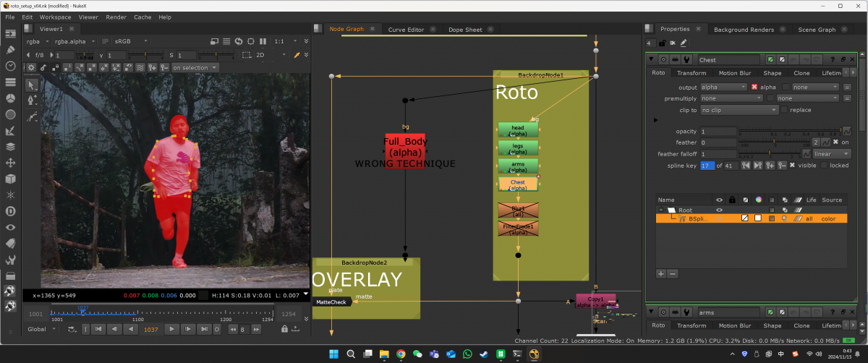Click the 3D nodes cube icon
The height and width of the screenshot is (363, 868).
click(x=11, y=178)
